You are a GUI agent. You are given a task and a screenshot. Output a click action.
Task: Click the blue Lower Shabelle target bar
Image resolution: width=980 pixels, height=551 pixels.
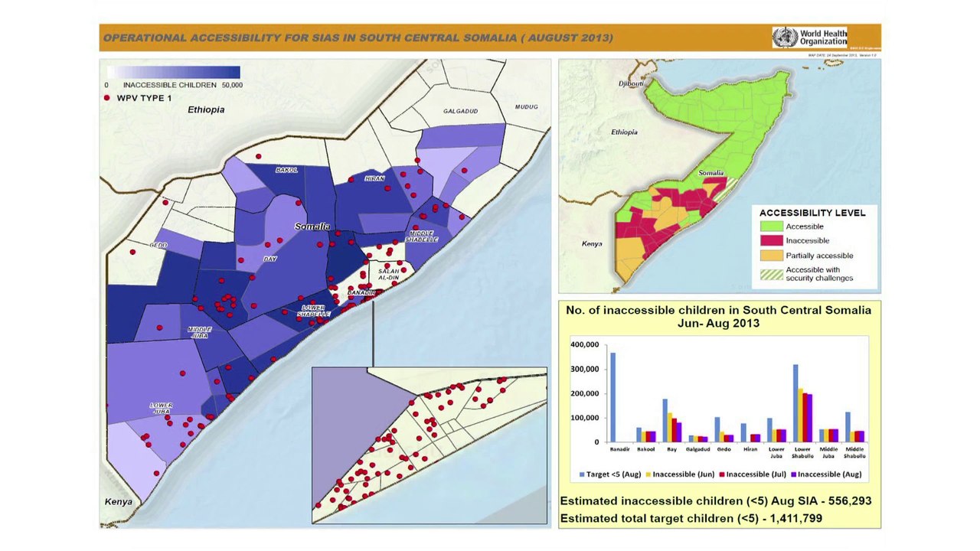[x=795, y=403]
